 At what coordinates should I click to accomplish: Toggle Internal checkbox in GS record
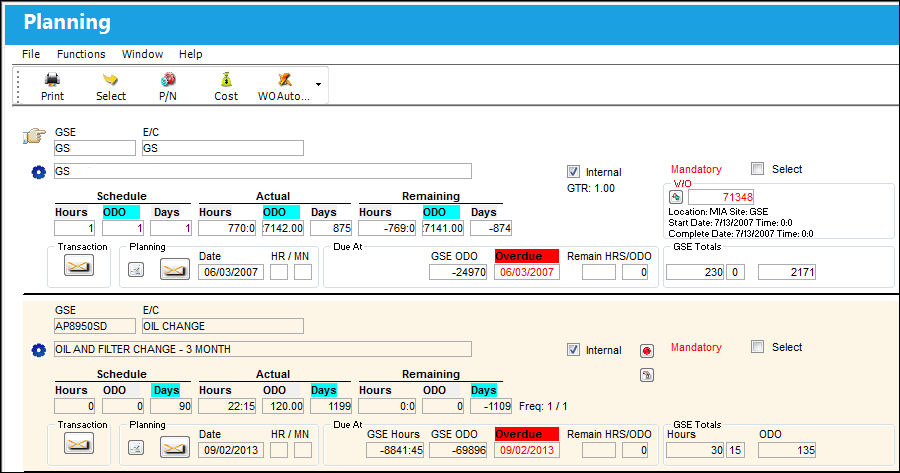coord(573,172)
